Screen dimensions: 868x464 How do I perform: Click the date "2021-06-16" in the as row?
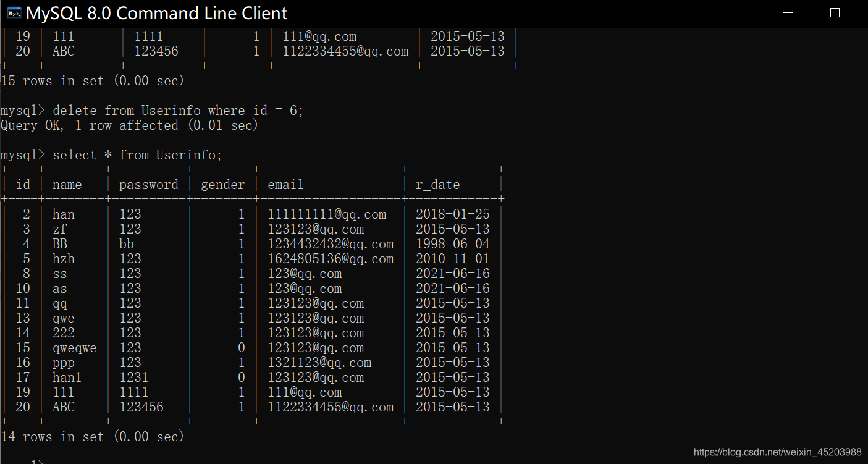coord(453,289)
